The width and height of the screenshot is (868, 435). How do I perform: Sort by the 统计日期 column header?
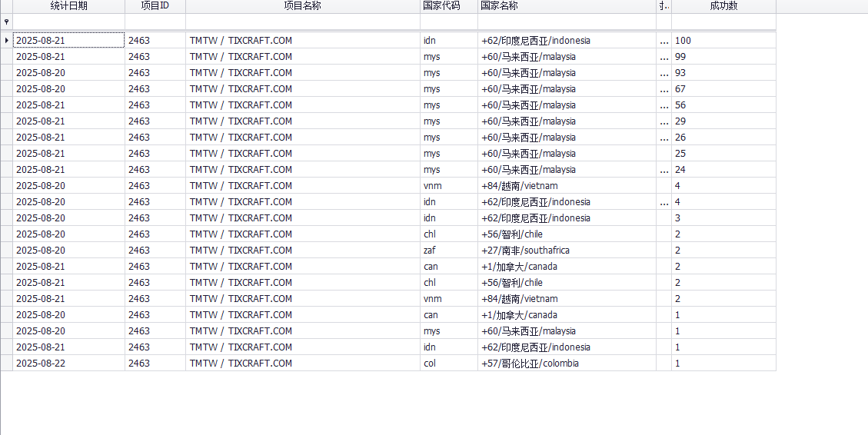click(x=68, y=6)
